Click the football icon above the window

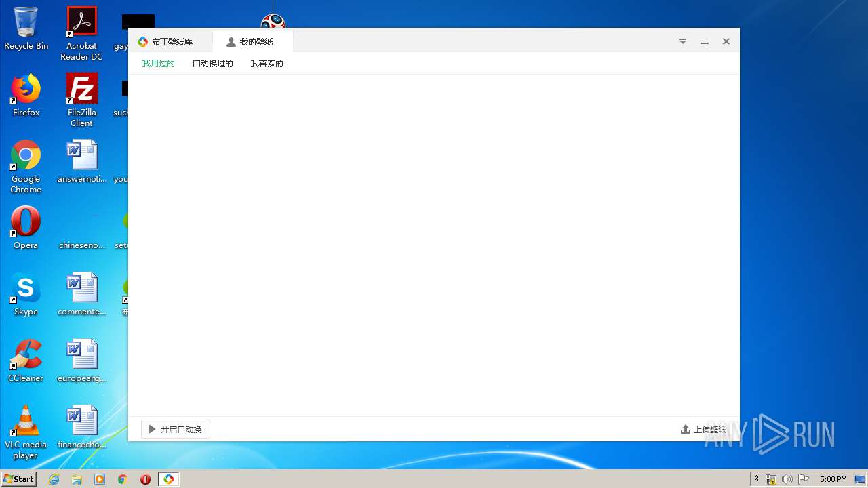pyautogui.click(x=273, y=21)
